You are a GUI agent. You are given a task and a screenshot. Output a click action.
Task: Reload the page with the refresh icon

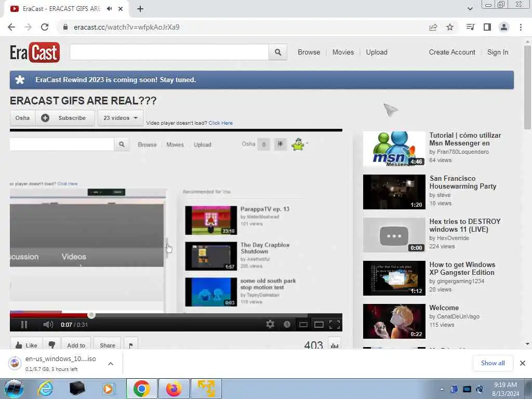[x=45, y=27]
